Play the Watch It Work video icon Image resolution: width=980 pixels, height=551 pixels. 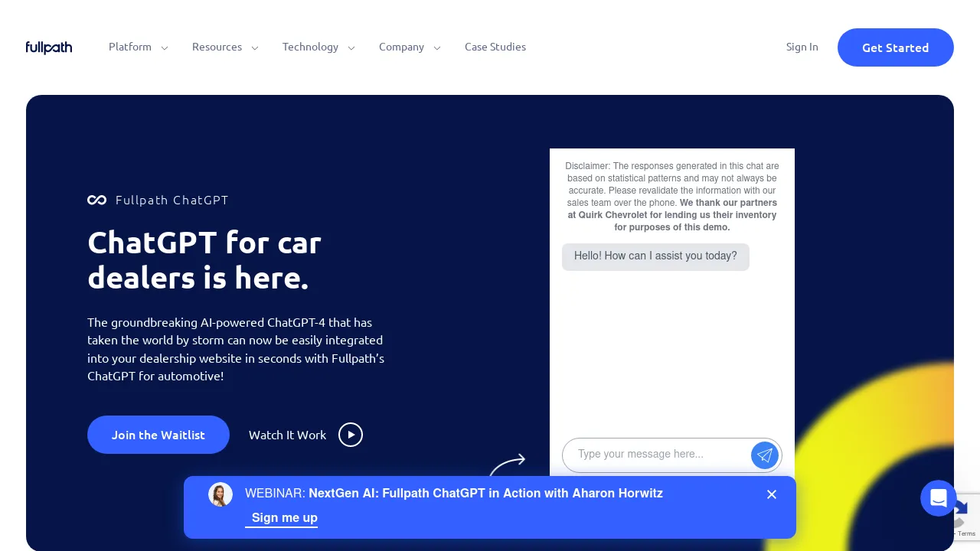pyautogui.click(x=351, y=435)
